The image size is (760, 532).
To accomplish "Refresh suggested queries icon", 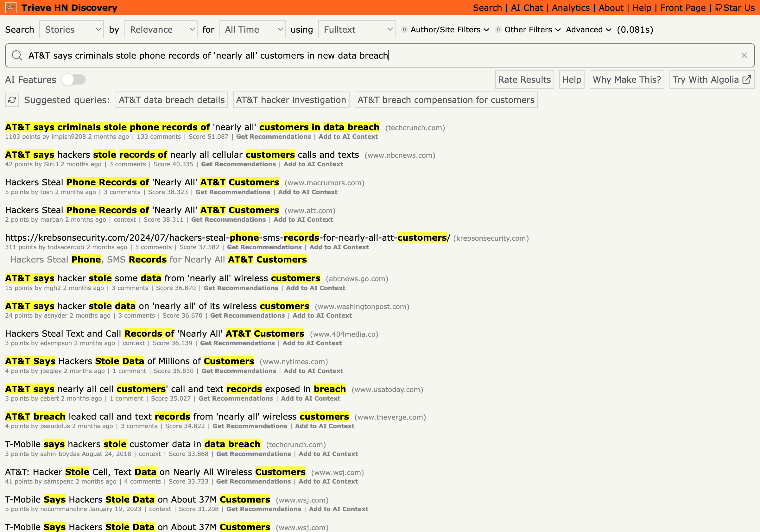I will pos(12,100).
